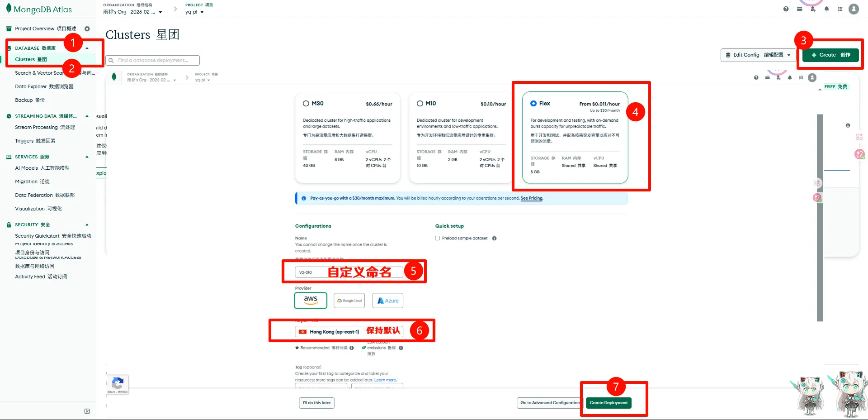Viewport: 868px width, 420px height.
Task: Click the green leaf logo in the embedded inner header
Action: [x=114, y=77]
